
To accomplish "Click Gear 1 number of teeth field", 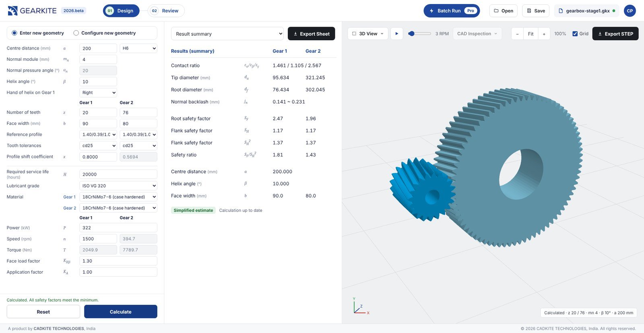I will 98,113.
